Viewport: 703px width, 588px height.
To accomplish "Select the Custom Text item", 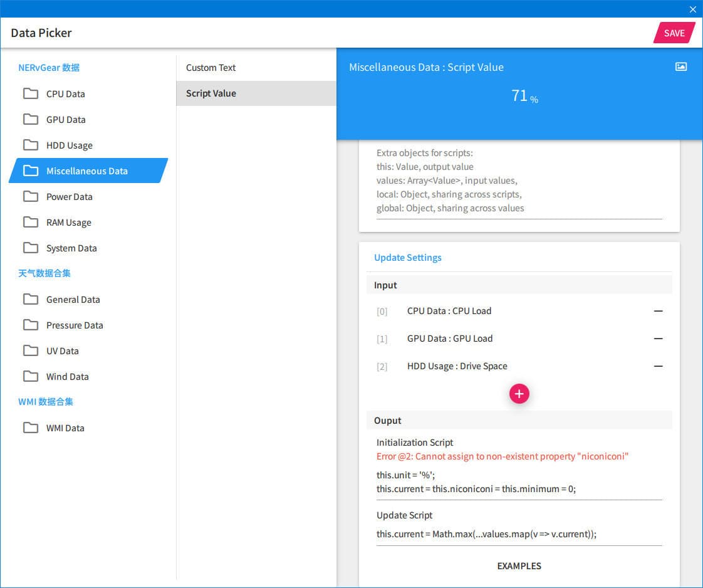I will [x=256, y=68].
